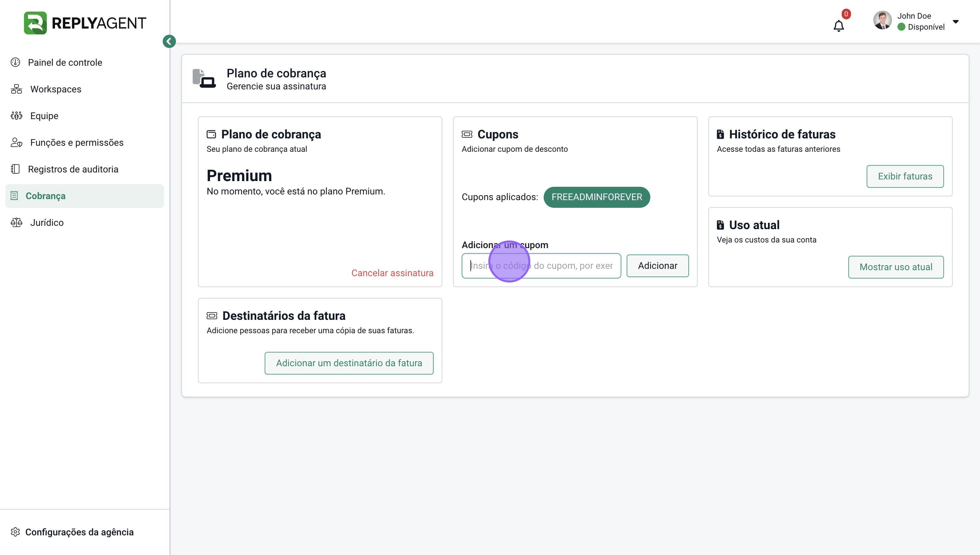This screenshot has height=555, width=980.
Task: Click the ticket icon beside Cupons
Action: point(467,134)
